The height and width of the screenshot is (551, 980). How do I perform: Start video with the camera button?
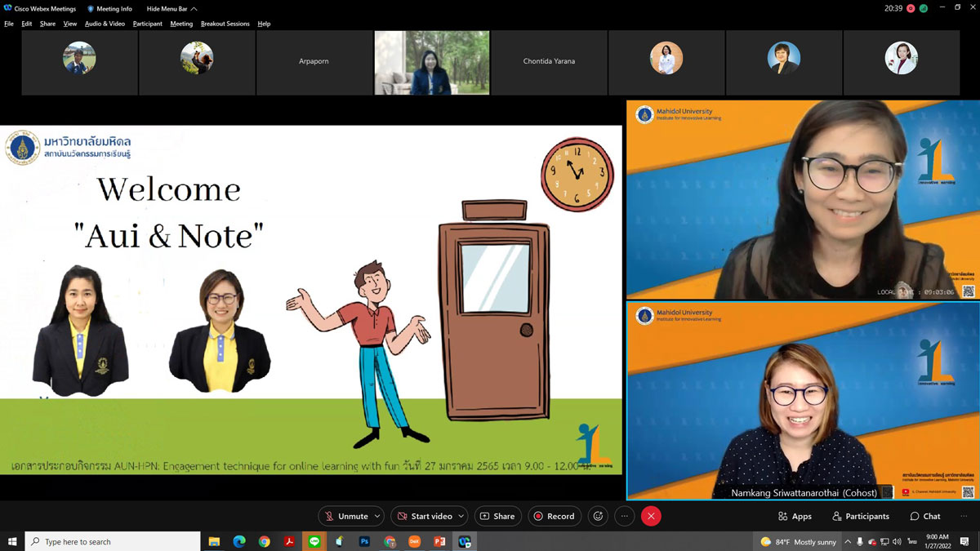[x=424, y=516]
